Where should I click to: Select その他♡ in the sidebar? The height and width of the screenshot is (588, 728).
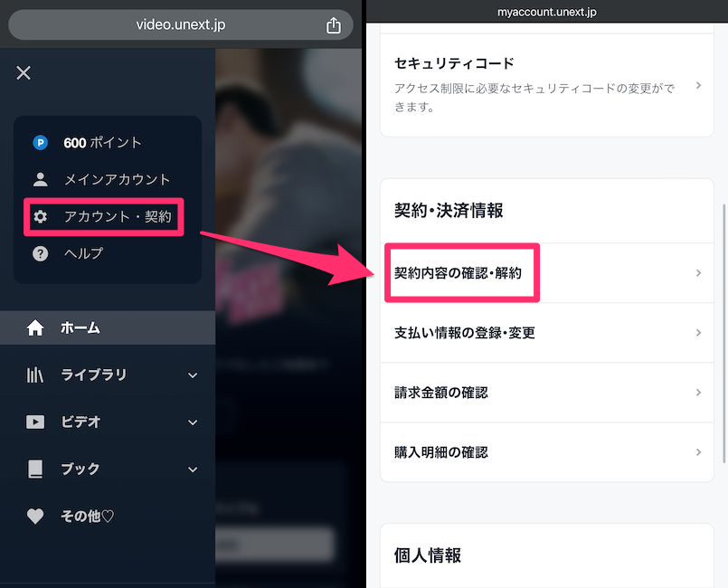[x=88, y=516]
